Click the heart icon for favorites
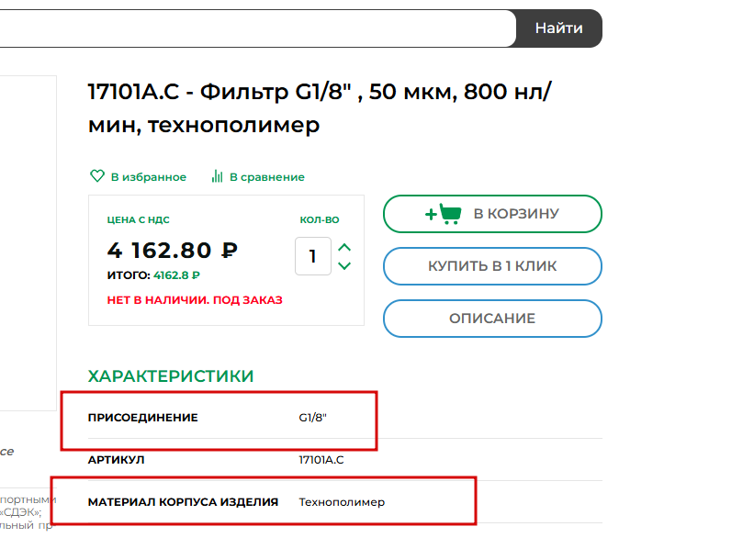 click(x=96, y=176)
